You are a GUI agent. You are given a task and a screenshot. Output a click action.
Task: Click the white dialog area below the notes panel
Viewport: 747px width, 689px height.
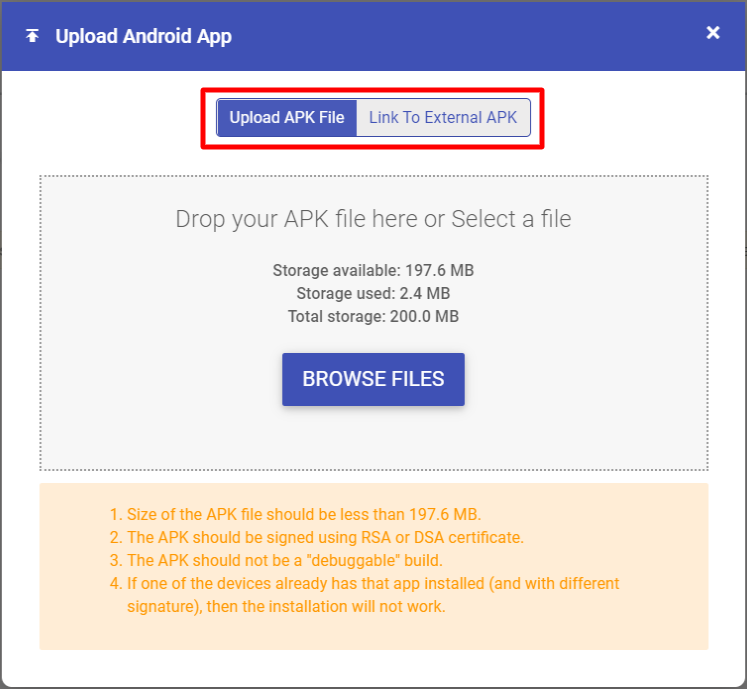[x=373, y=668]
